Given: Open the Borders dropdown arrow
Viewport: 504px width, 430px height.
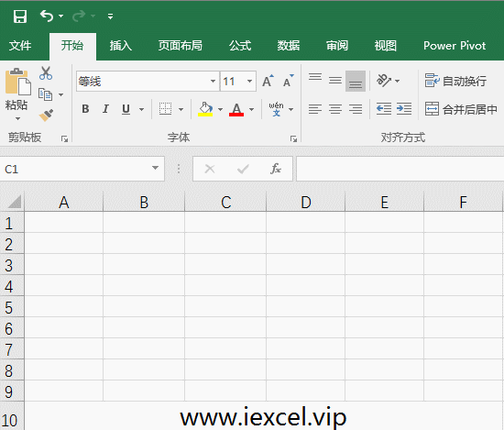Looking at the screenshot, I should tap(181, 109).
